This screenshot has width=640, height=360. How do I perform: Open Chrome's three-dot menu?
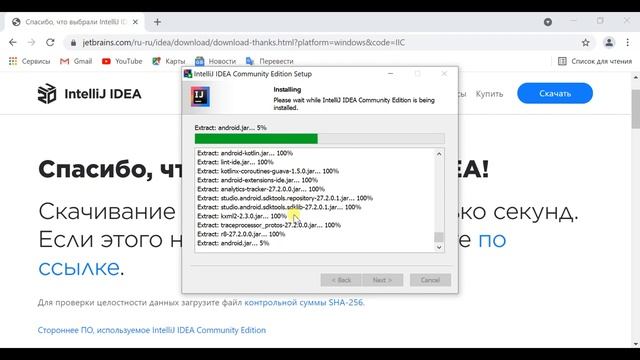tap(627, 42)
